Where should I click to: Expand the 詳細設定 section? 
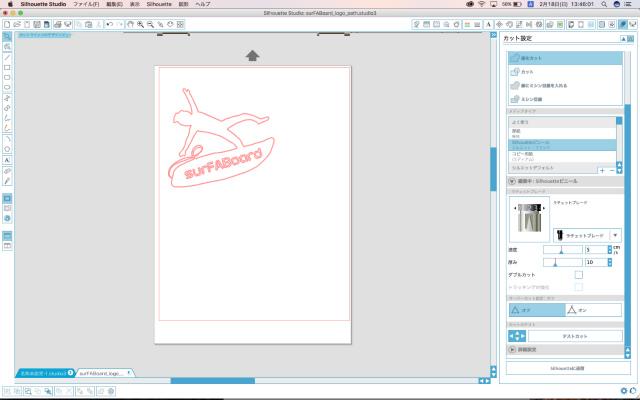[x=512, y=350]
